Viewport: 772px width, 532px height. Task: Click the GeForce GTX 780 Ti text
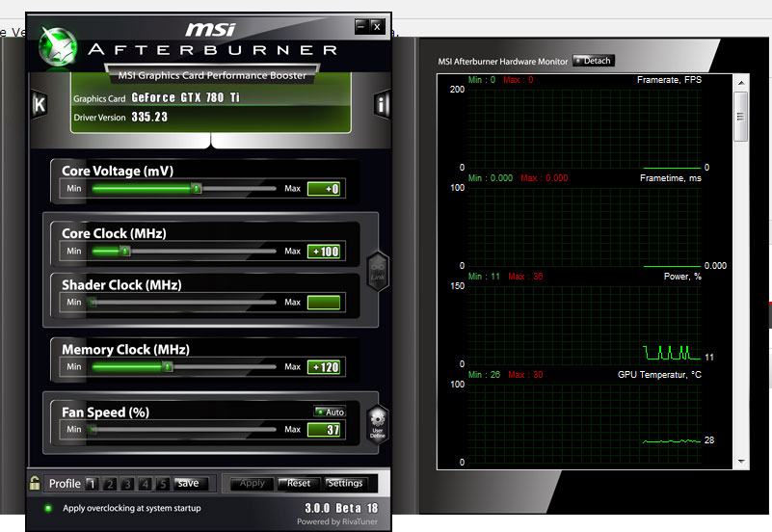pos(186,98)
